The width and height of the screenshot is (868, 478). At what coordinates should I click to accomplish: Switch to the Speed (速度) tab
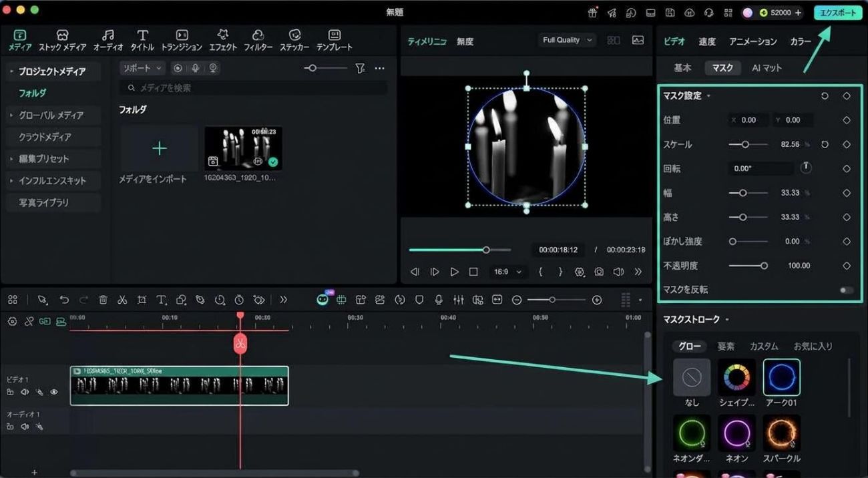(707, 41)
